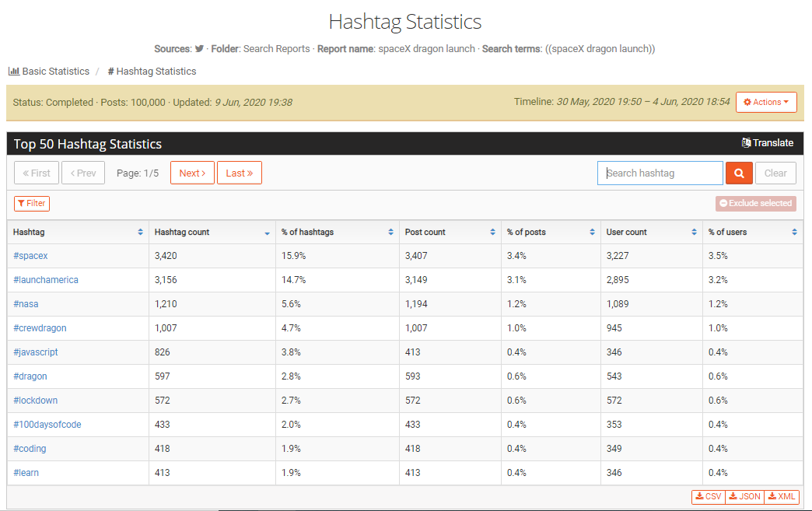Sort by Post count column arrows
812x511 pixels.
tap(492, 232)
